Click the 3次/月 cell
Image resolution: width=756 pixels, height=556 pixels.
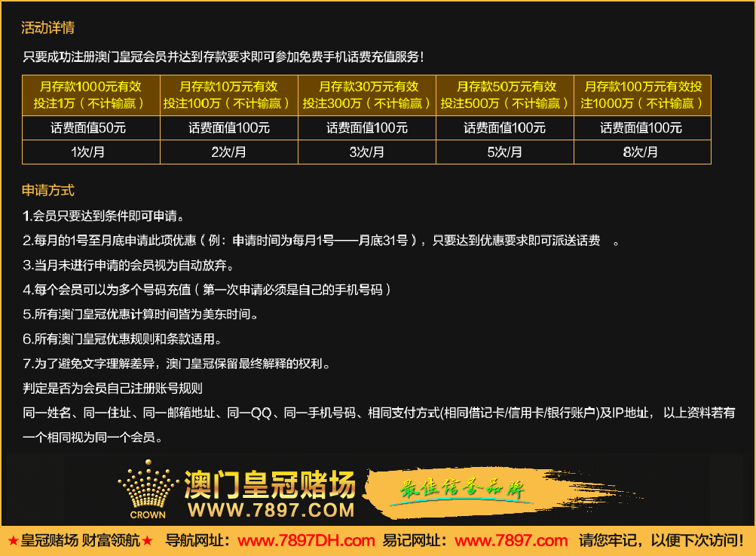pyautogui.click(x=367, y=152)
